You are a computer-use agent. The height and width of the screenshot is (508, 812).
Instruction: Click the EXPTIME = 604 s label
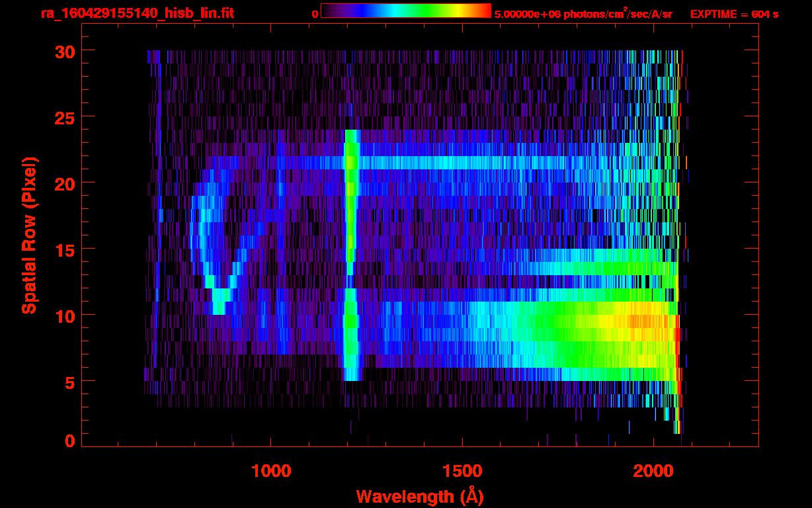point(734,14)
